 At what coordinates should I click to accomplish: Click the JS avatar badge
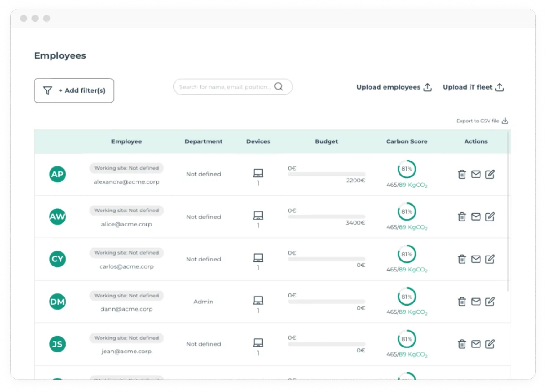(57, 344)
